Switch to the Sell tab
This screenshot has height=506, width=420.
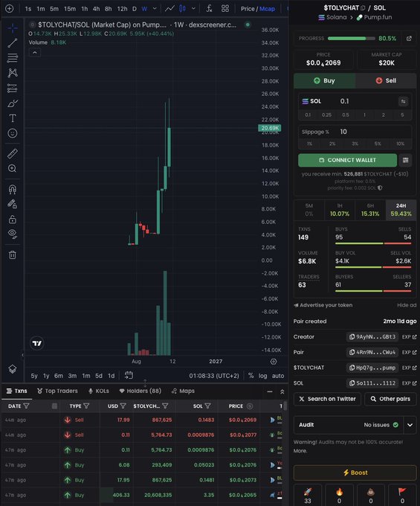click(x=386, y=80)
